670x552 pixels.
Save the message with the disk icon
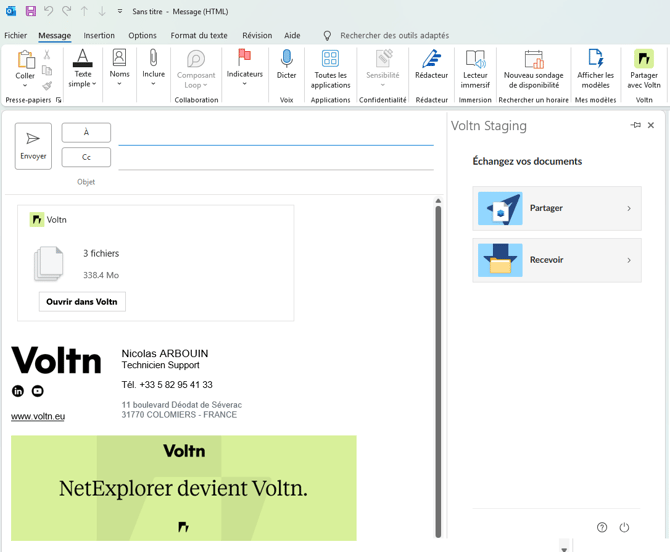click(31, 11)
